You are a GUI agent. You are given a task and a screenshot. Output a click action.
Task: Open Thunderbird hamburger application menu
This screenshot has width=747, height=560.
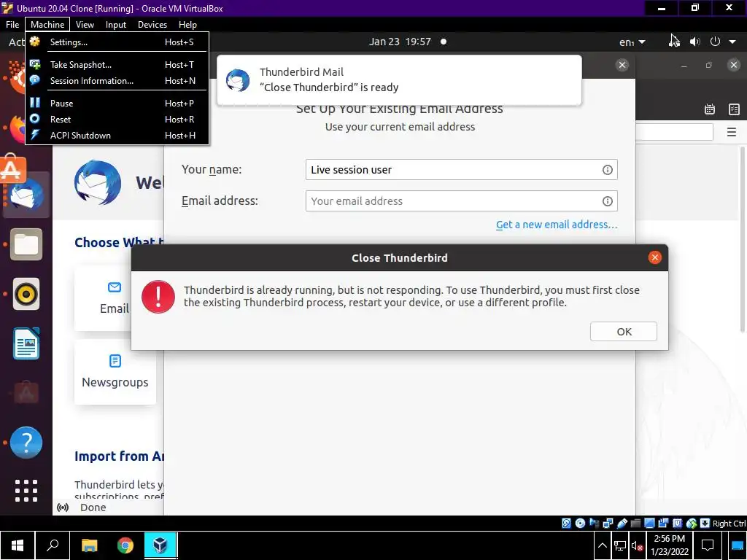(732, 132)
